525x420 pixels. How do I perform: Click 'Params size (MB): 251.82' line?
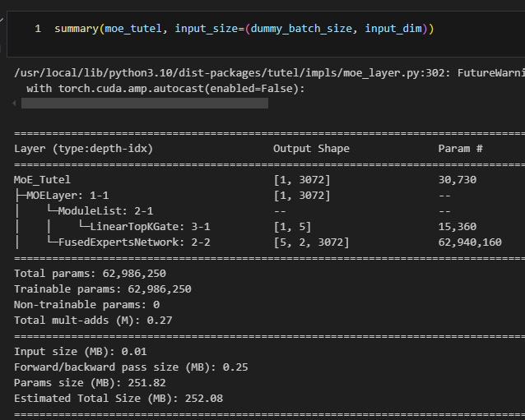(90, 383)
